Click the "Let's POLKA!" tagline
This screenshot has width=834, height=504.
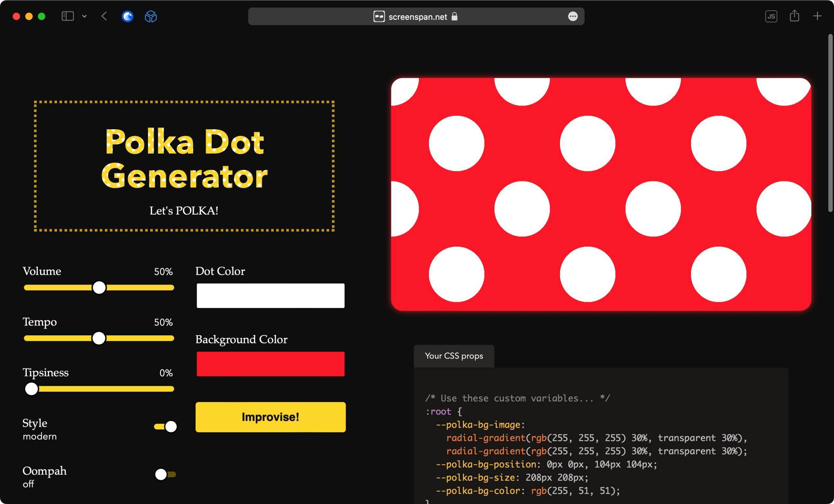[184, 211]
